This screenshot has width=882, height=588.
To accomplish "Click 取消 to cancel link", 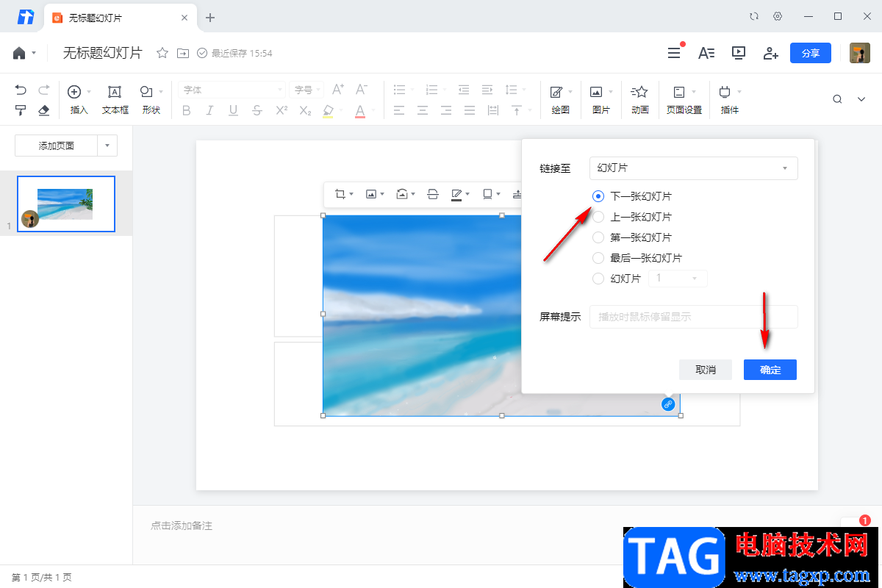I will point(706,370).
